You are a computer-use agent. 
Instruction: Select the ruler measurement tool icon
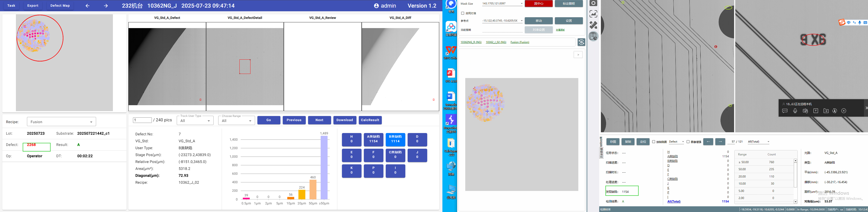click(593, 25)
